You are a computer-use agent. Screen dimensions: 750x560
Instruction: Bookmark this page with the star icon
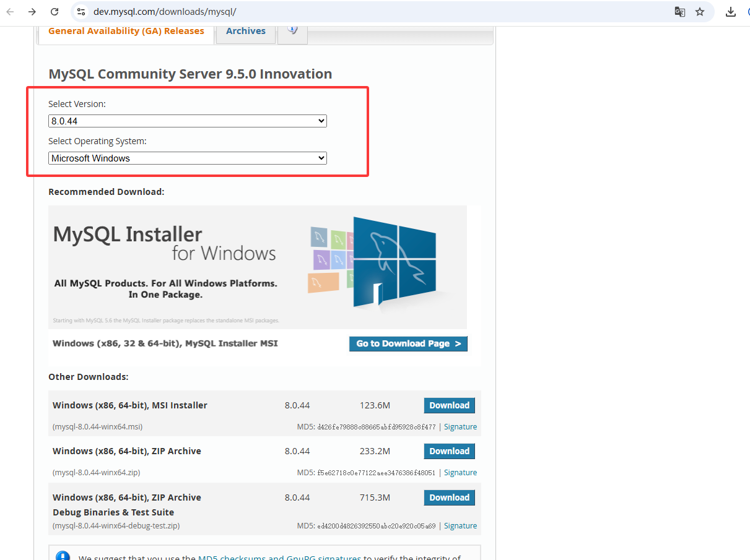[700, 12]
